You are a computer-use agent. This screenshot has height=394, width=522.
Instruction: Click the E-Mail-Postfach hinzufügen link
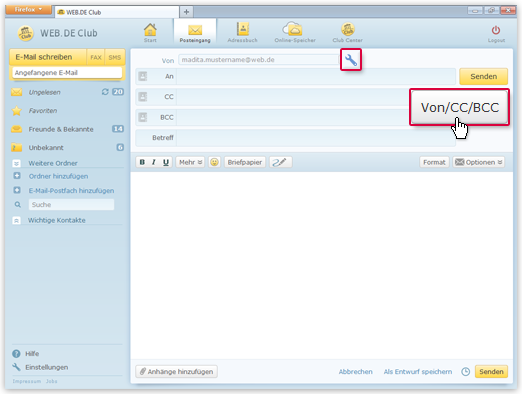[x=71, y=191]
